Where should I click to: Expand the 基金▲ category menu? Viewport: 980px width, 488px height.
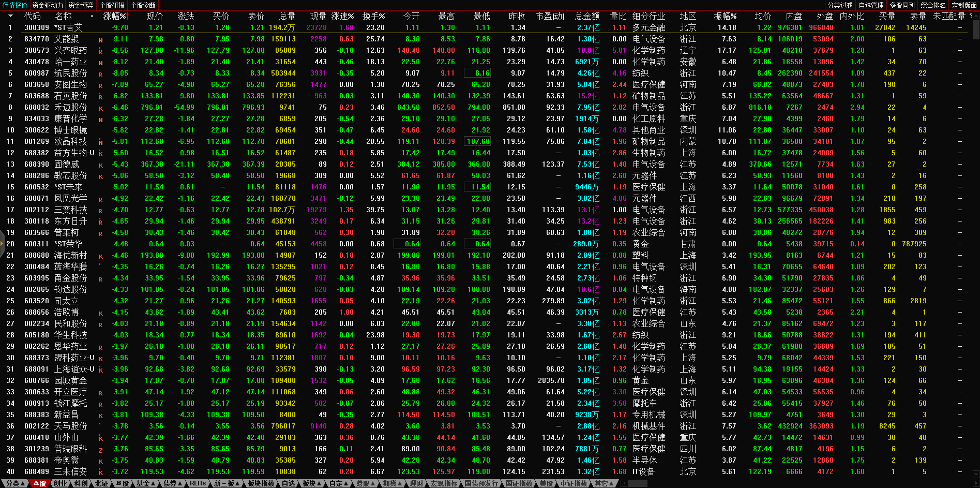pyautogui.click(x=145, y=483)
